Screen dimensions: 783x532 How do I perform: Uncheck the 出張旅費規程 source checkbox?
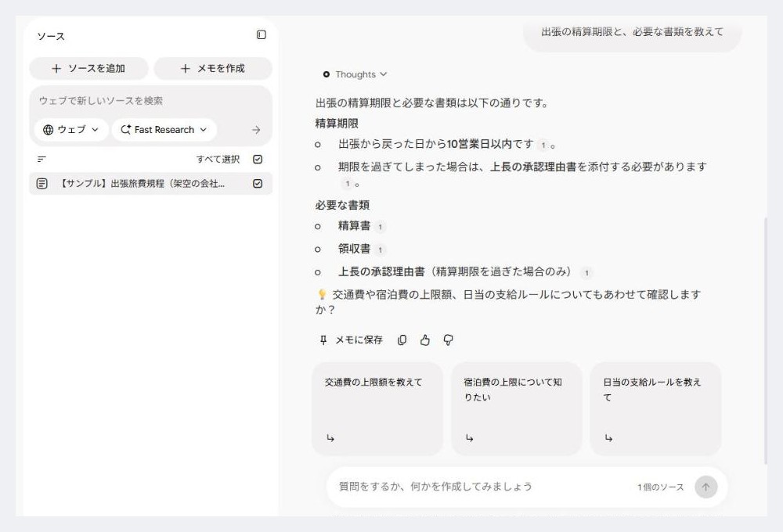click(x=258, y=184)
